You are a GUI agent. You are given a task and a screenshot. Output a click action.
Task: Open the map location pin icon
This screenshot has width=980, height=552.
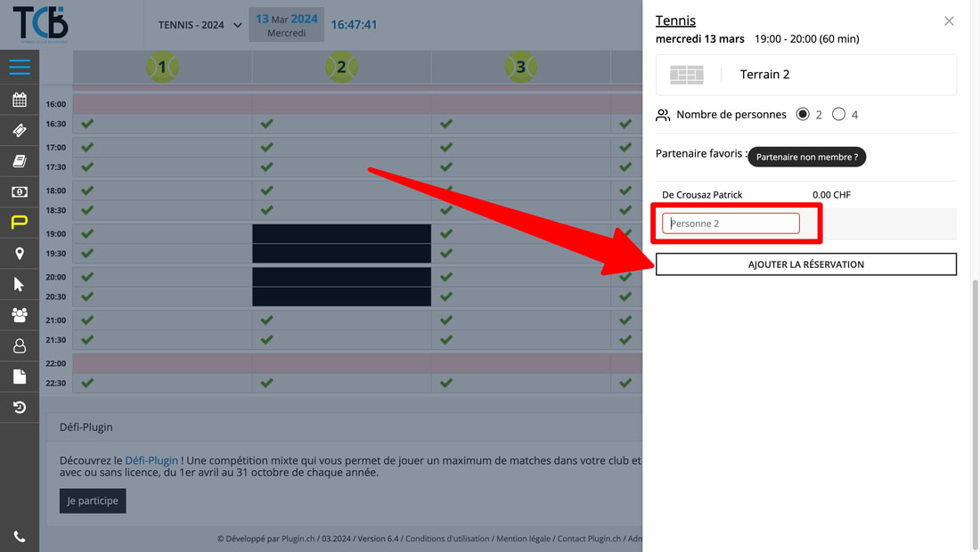coord(20,254)
